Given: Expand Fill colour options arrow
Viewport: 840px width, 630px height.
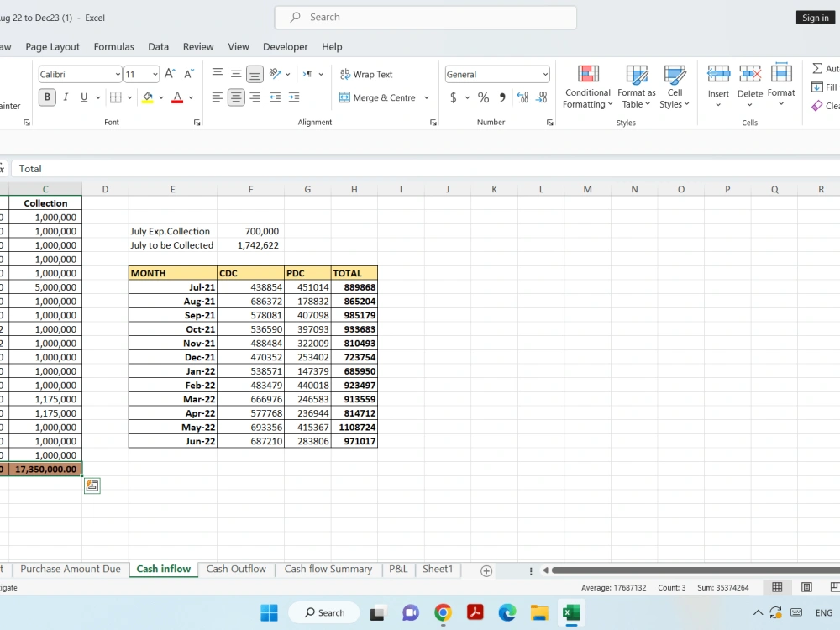Looking at the screenshot, I should 160,97.
